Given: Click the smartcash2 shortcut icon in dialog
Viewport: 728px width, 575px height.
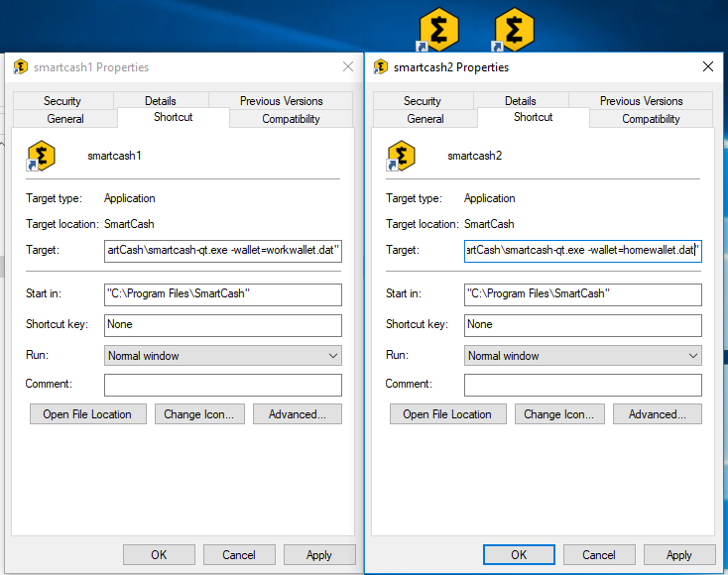Looking at the screenshot, I should (401, 156).
